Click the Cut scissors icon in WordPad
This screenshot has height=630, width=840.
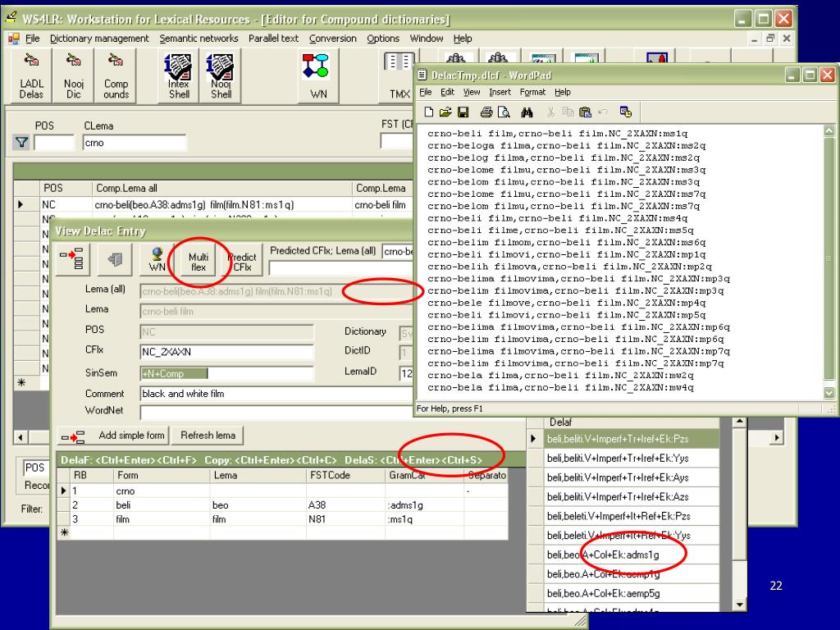(550, 112)
